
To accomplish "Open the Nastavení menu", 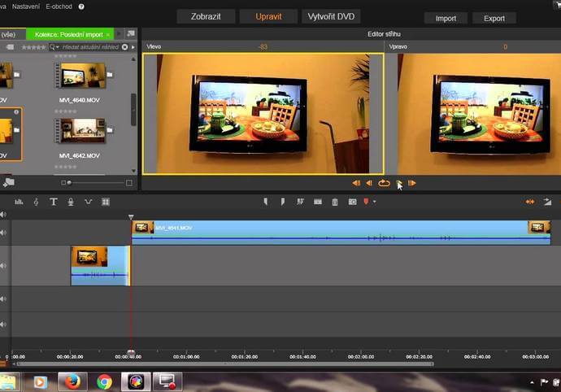I will [26, 7].
